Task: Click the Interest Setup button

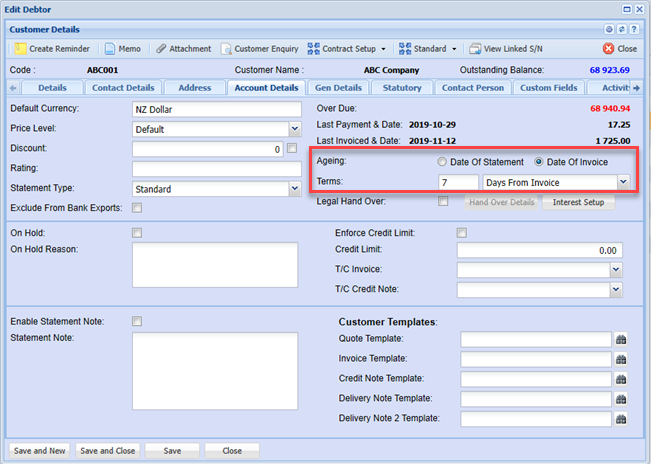Action: 579,202
